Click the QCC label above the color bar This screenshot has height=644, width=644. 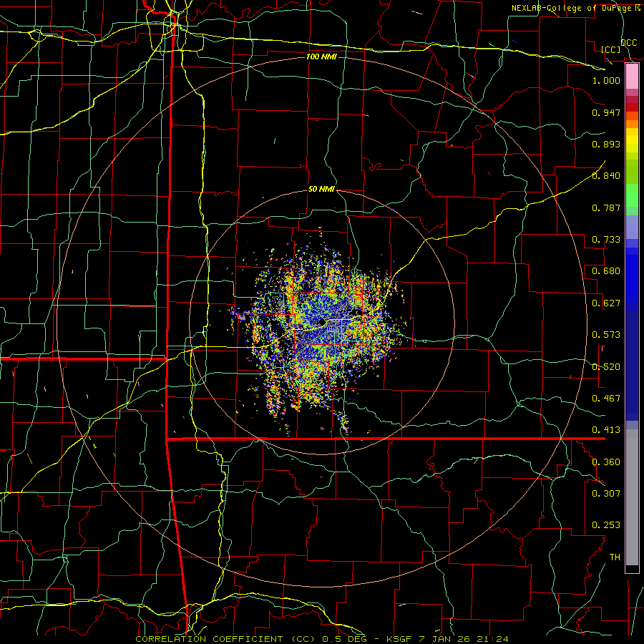click(628, 43)
